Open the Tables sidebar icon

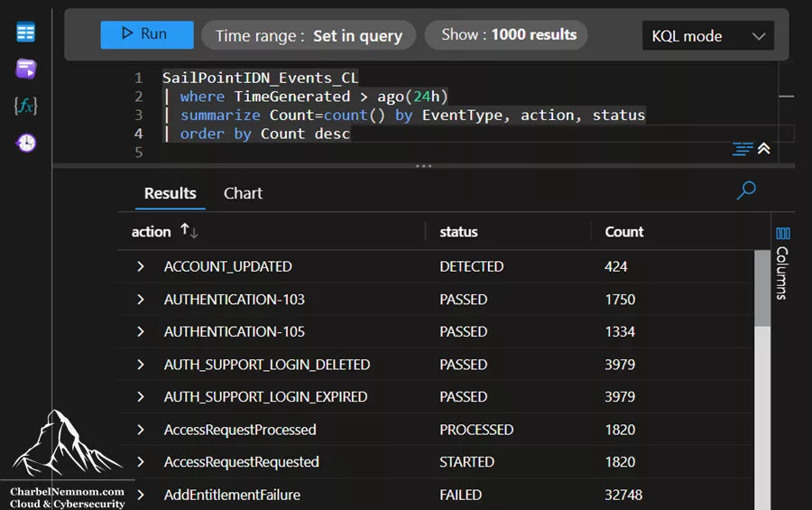(x=25, y=32)
